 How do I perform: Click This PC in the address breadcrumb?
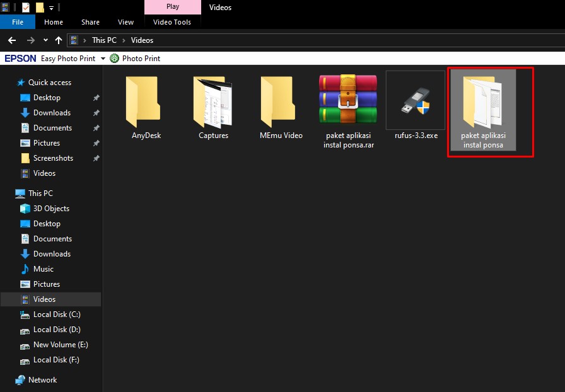(x=104, y=40)
